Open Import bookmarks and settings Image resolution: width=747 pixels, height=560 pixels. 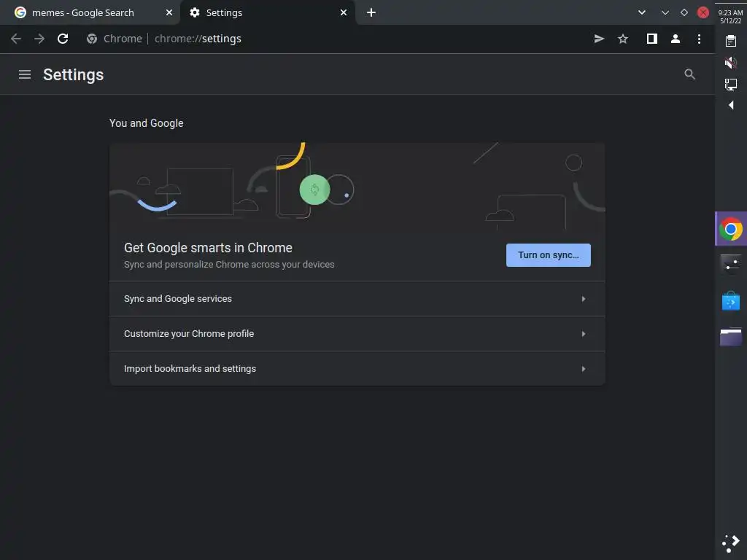(x=357, y=368)
